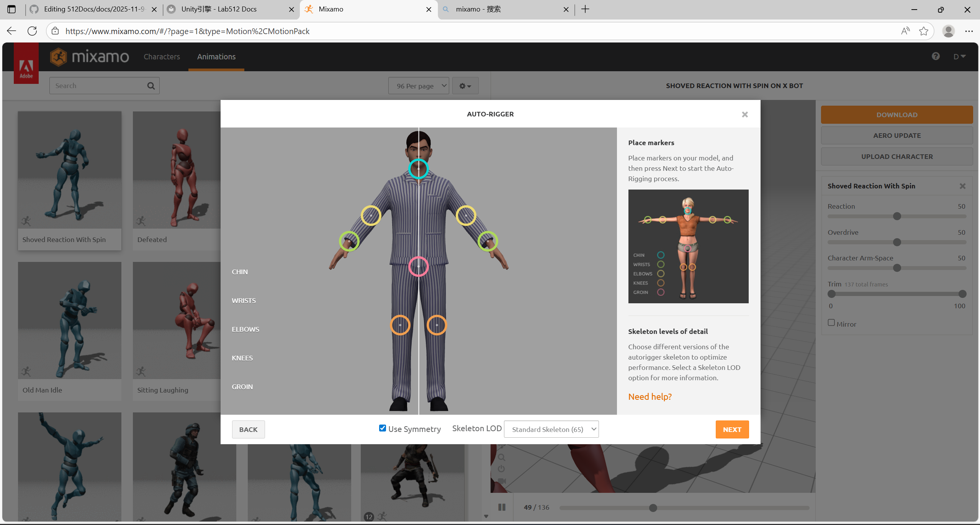Click the Overdrive slider handle
Screen dimensions: 980x525
pyautogui.click(x=897, y=242)
